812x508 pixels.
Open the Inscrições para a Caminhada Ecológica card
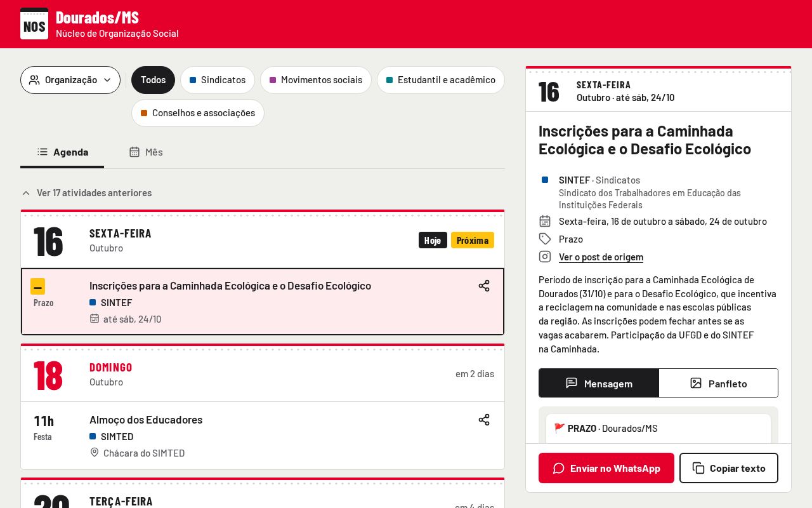(x=263, y=302)
